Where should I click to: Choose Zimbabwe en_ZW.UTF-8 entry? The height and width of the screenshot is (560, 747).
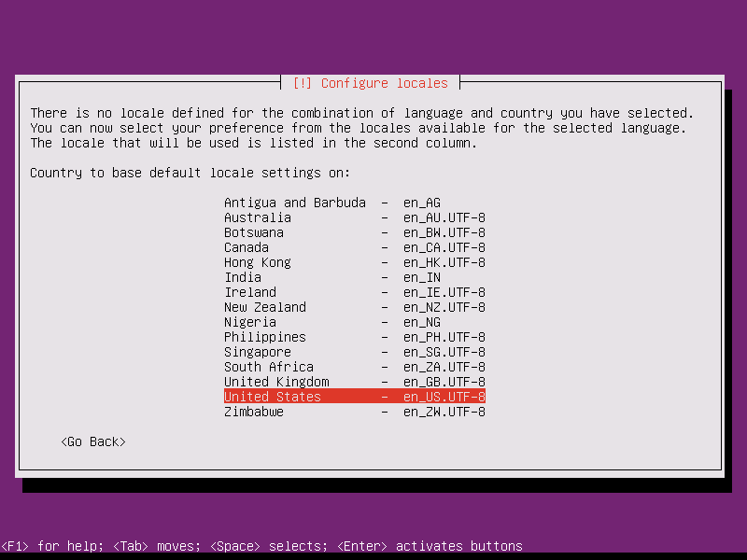pyautogui.click(x=355, y=412)
